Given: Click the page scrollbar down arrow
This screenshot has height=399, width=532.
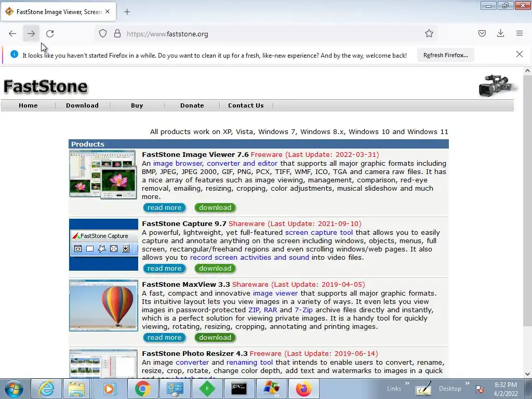Looking at the screenshot, I should (527, 374).
